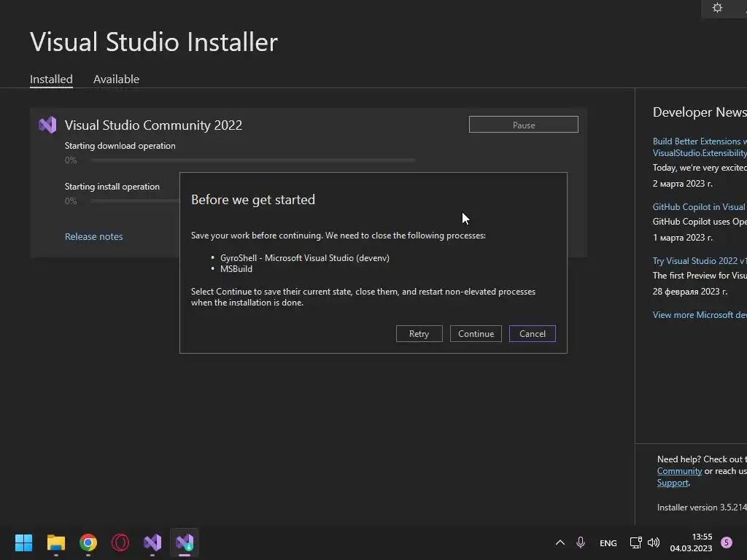Viewport: 747px width, 560px height.
Task: Open Google Chrome from the taskbar
Action: [x=88, y=542]
